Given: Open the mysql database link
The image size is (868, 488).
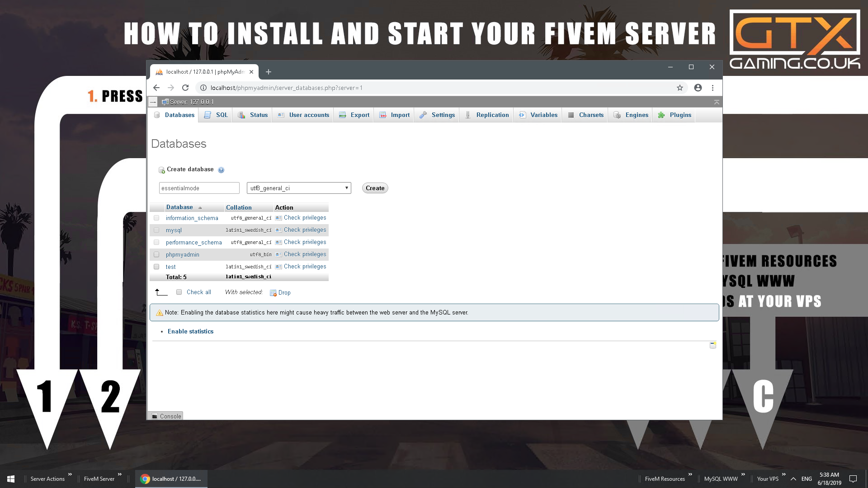Looking at the screenshot, I should click(174, 230).
